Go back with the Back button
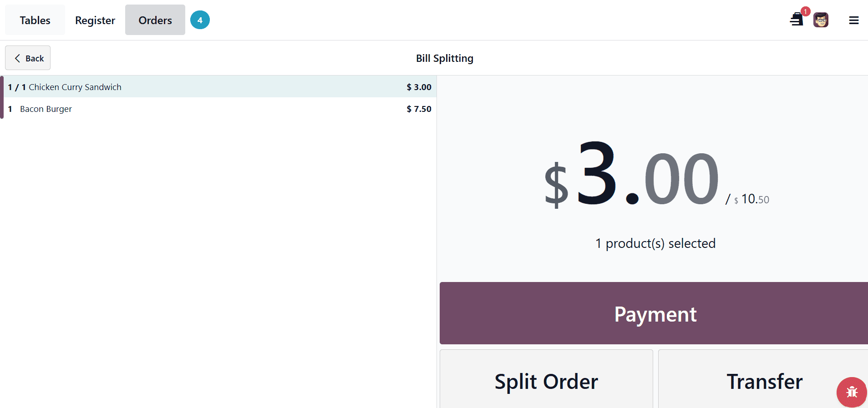The width and height of the screenshot is (868, 408). pos(28,58)
